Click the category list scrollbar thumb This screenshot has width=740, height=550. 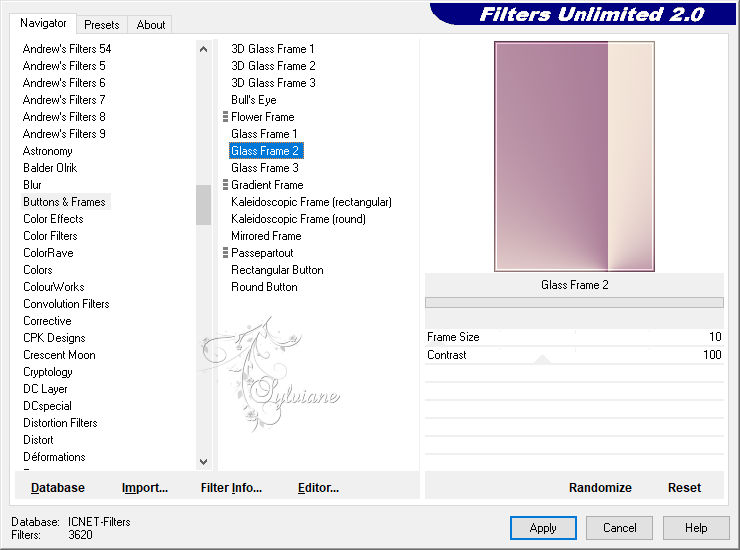pyautogui.click(x=203, y=205)
